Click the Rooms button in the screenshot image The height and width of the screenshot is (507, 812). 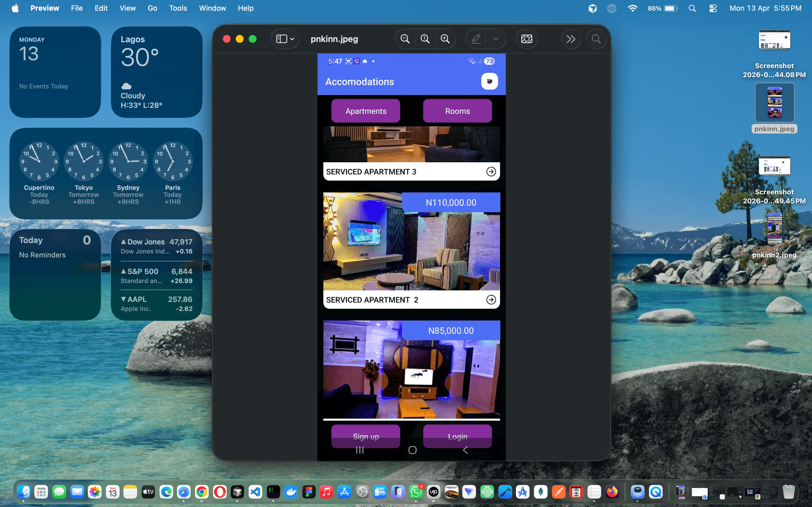point(457,111)
